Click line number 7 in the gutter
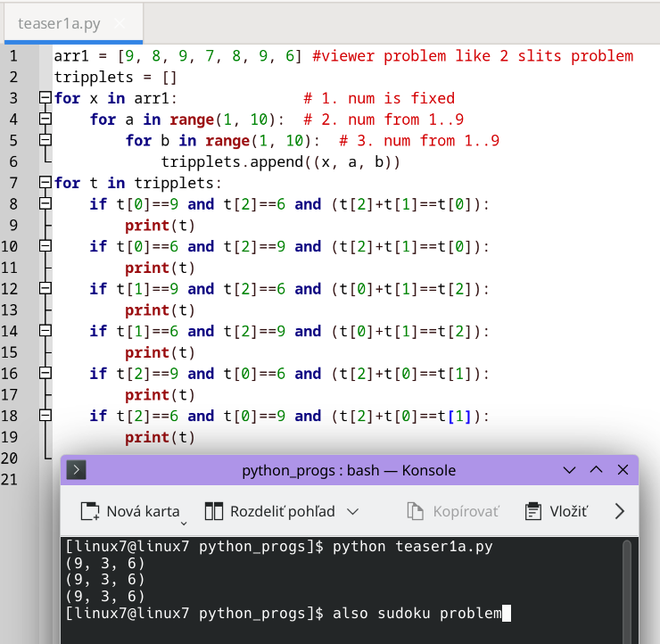 point(13,183)
